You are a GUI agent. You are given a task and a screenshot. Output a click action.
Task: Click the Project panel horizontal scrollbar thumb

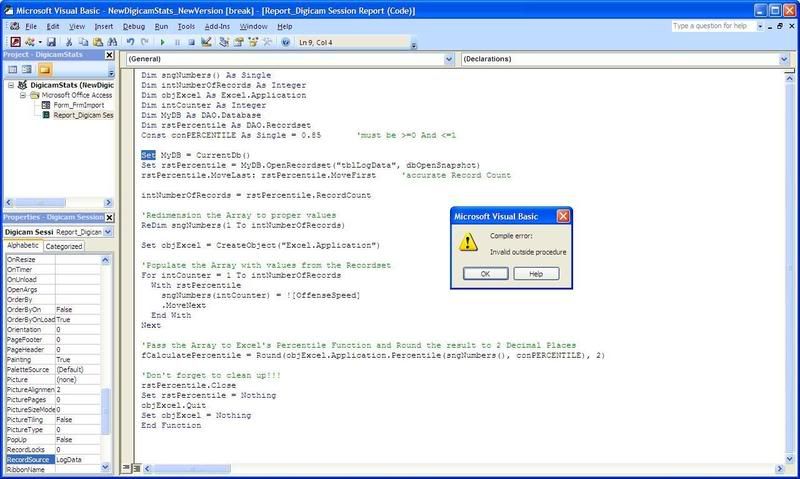[x=40, y=203]
